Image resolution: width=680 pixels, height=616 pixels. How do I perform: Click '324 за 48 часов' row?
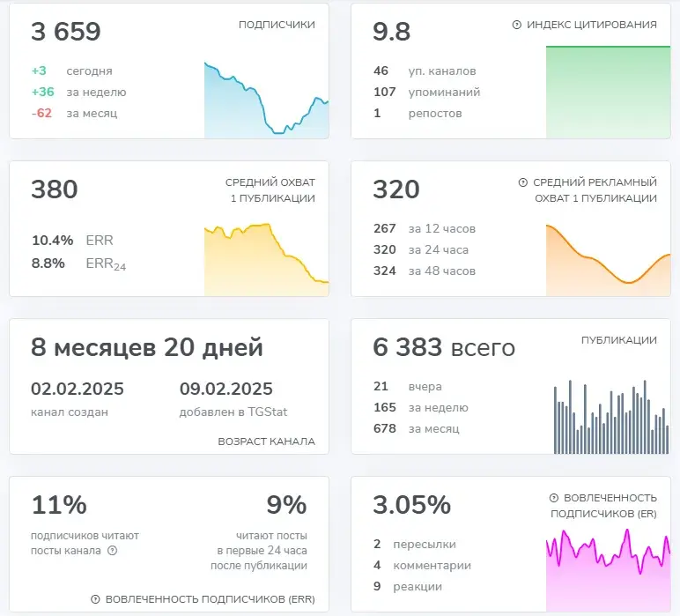(x=425, y=271)
